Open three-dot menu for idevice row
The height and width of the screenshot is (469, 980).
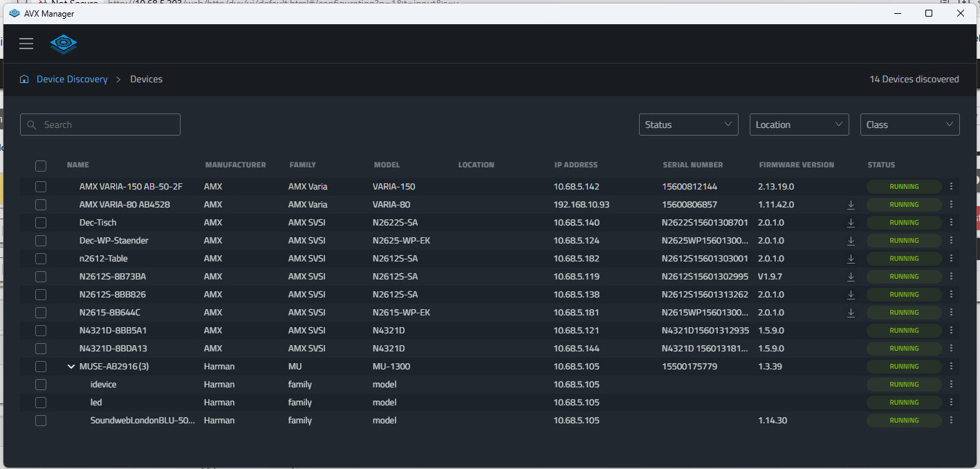pos(952,385)
